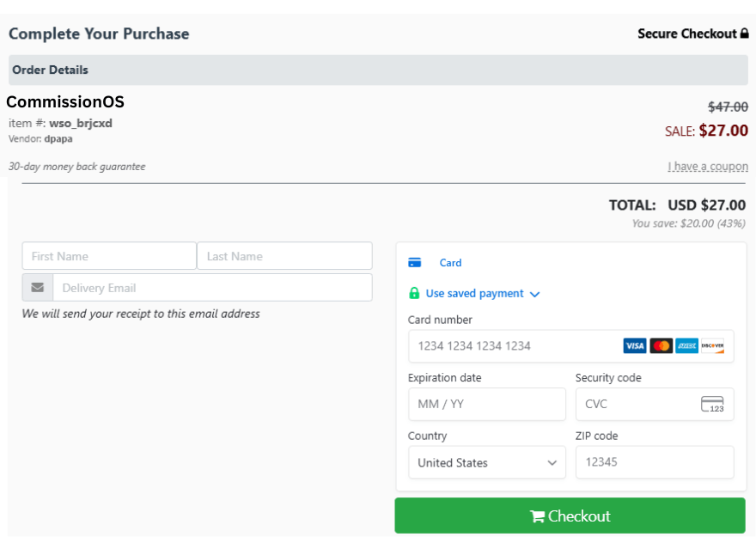Open the United States country dropdown
Viewport: 756px width, 537px height.
point(487,462)
